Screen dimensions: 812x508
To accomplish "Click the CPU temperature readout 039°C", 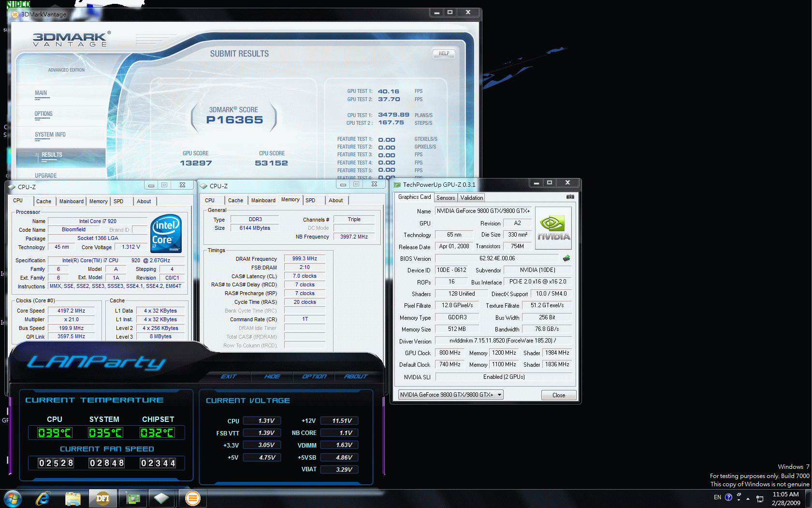I will click(55, 433).
